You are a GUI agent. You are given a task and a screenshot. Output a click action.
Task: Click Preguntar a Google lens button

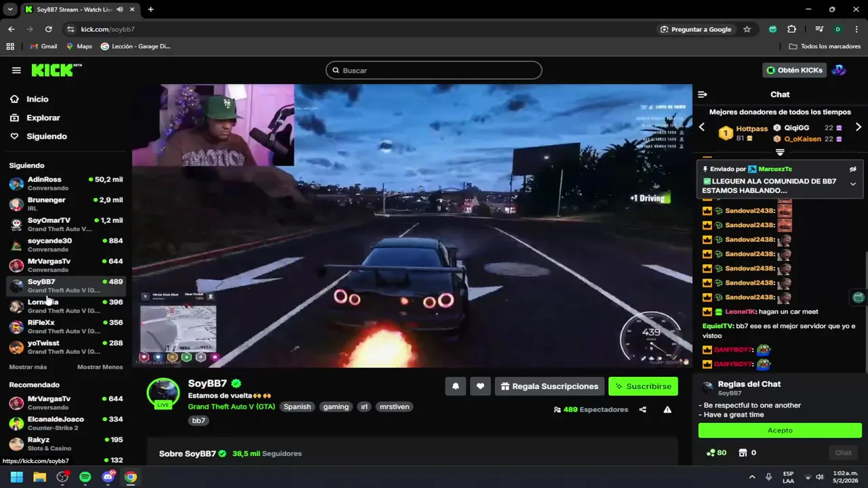(x=695, y=29)
